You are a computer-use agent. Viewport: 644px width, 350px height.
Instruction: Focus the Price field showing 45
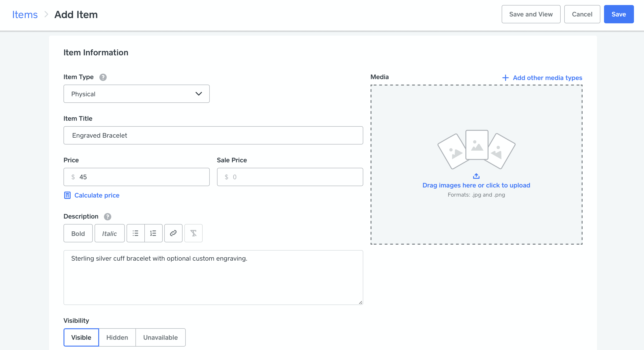tap(137, 177)
